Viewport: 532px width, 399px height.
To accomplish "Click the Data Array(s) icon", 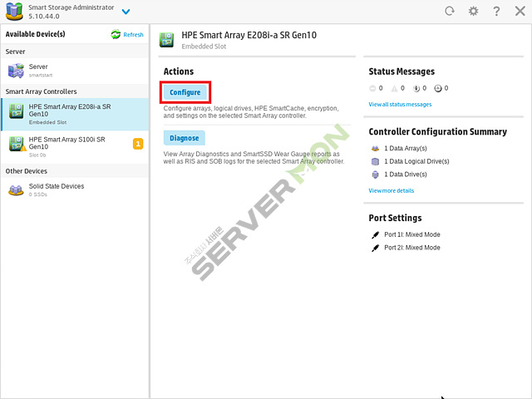I will click(375, 148).
